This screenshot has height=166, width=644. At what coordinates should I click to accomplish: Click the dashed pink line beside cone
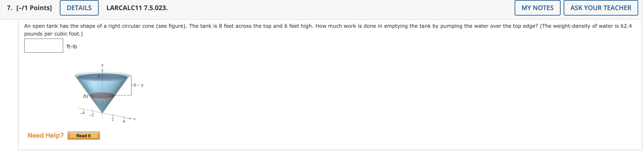pos(123,95)
